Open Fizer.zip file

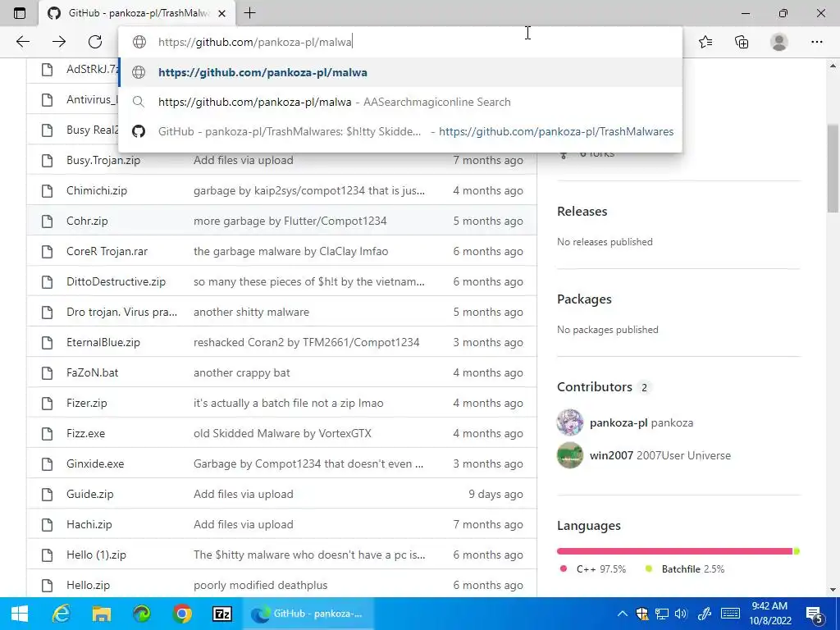click(87, 403)
